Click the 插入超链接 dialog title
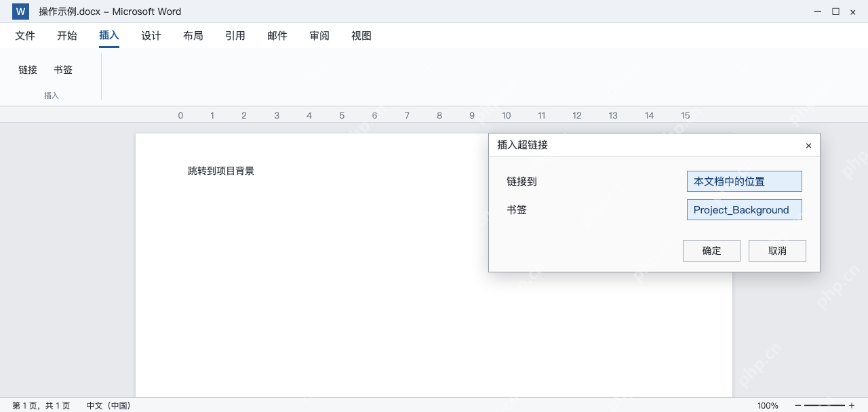 pyautogui.click(x=523, y=145)
